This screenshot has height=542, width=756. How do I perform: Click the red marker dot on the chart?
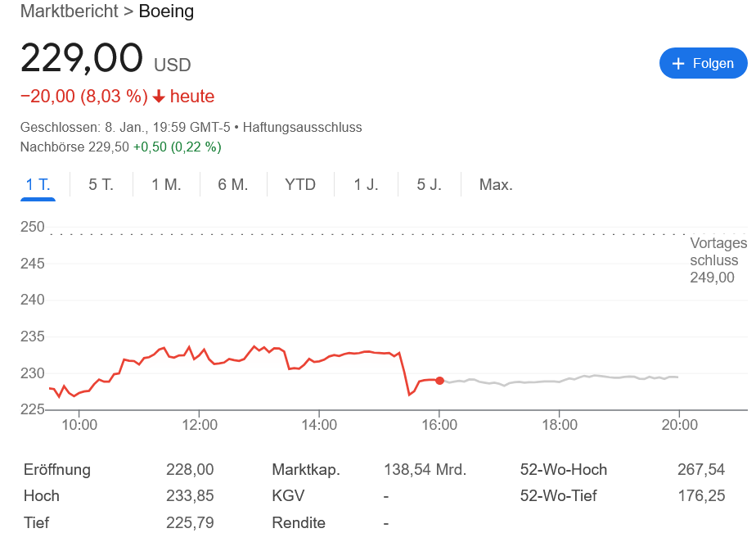pos(439,380)
